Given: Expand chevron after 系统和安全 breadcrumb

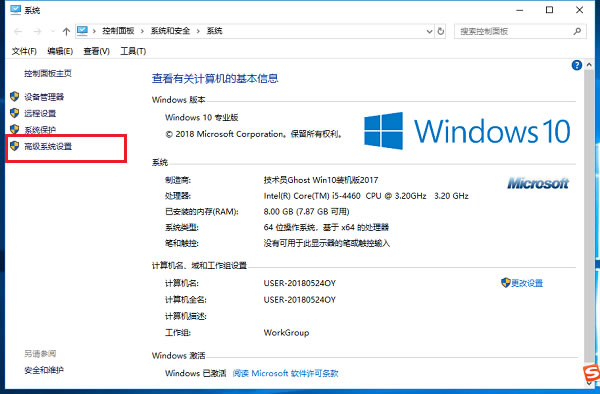Looking at the screenshot, I should coord(198,31).
